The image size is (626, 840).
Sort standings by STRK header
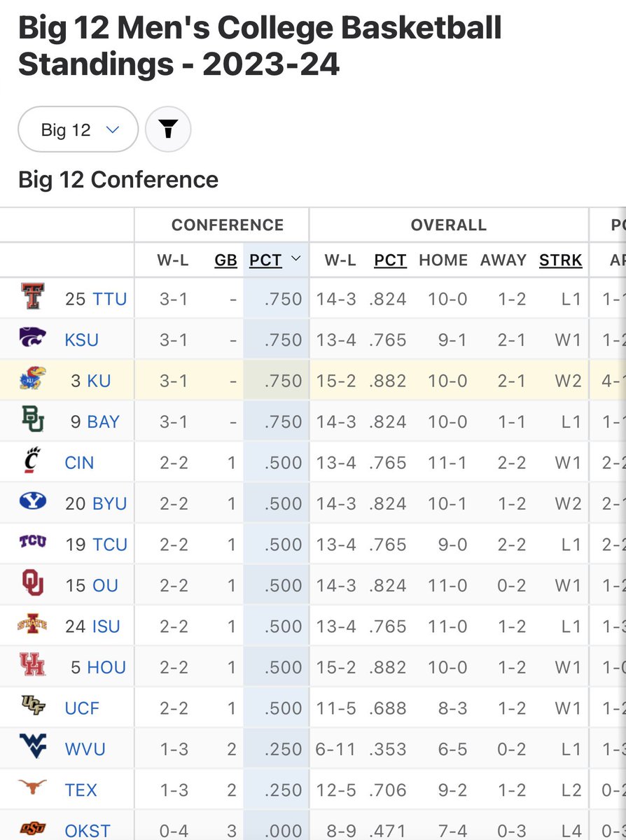coord(560,260)
